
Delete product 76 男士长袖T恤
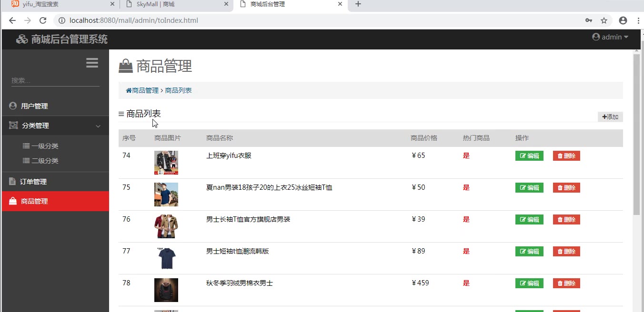point(566,219)
